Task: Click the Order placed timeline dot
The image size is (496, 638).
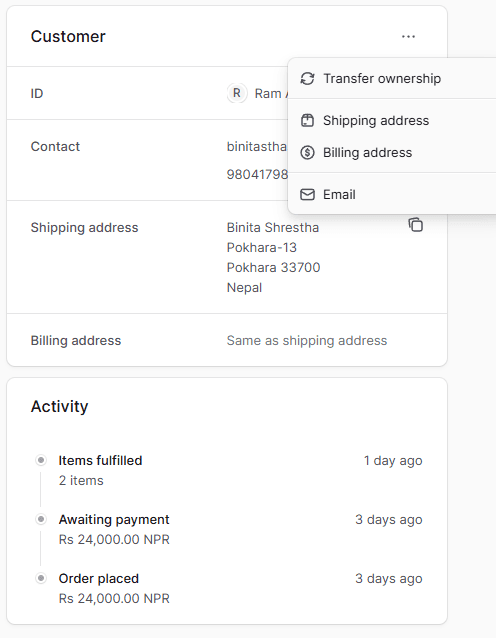Action: coord(41,578)
